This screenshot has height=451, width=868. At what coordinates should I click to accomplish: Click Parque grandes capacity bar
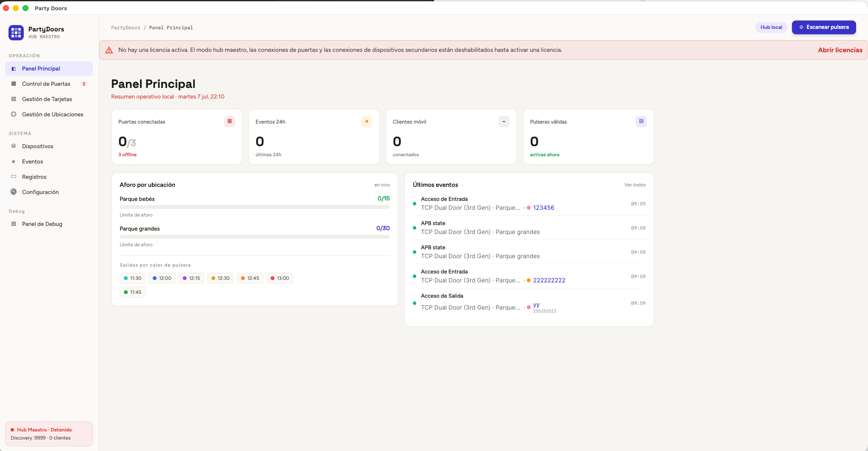[255, 237]
